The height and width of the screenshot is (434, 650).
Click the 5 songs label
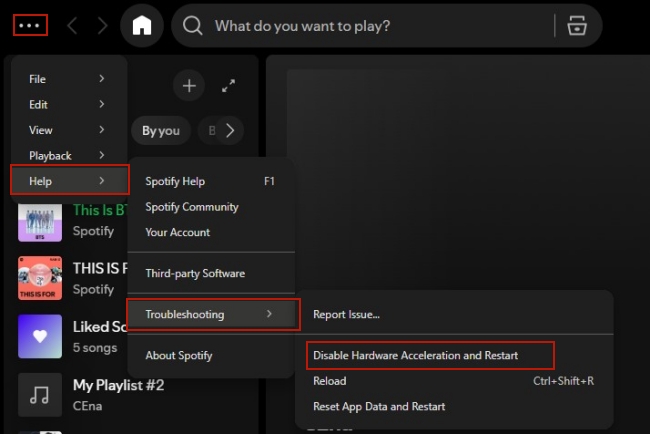tap(95, 347)
